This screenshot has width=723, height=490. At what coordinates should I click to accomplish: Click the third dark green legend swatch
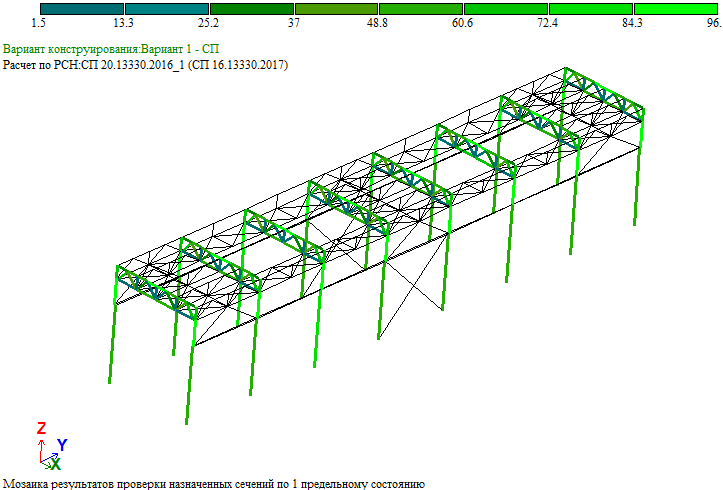click(x=252, y=9)
